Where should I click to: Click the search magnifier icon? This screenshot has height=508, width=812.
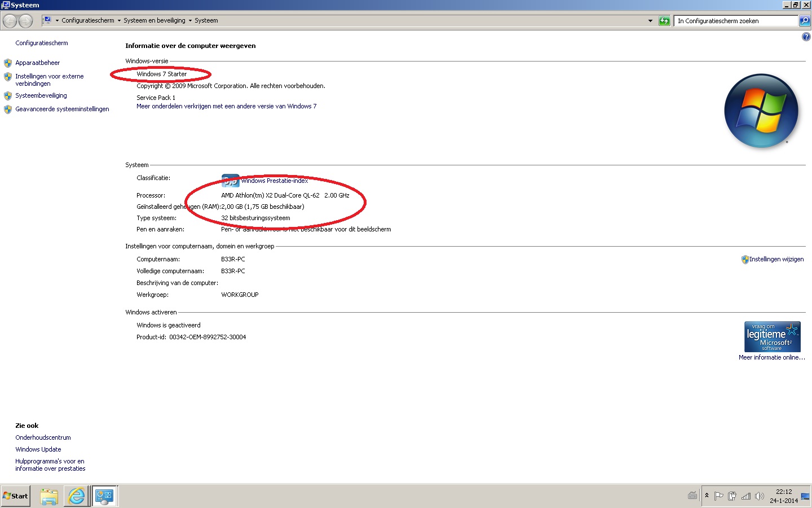click(805, 21)
